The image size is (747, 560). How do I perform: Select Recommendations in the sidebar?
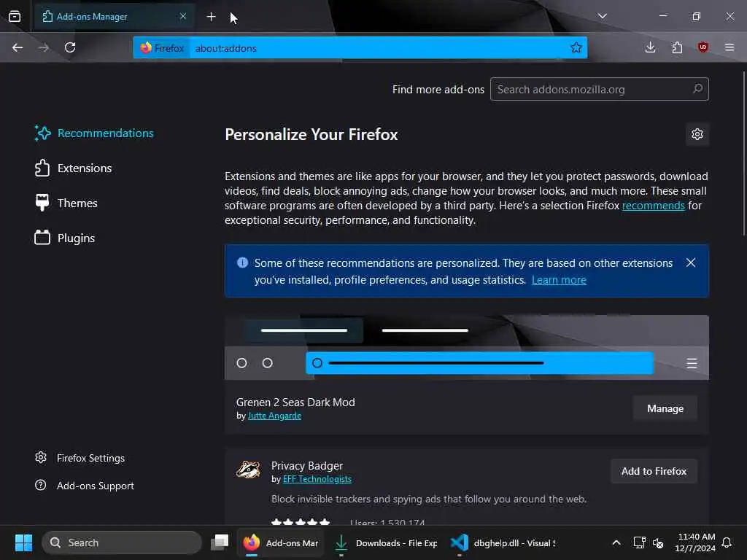click(x=94, y=133)
